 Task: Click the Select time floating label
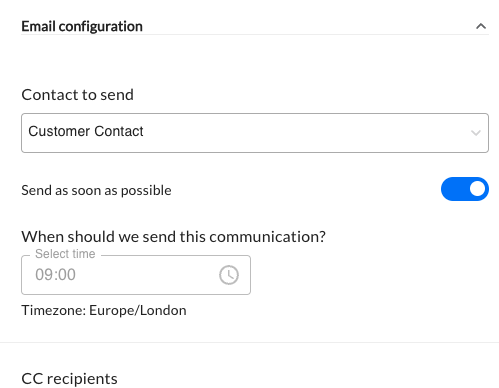click(65, 254)
